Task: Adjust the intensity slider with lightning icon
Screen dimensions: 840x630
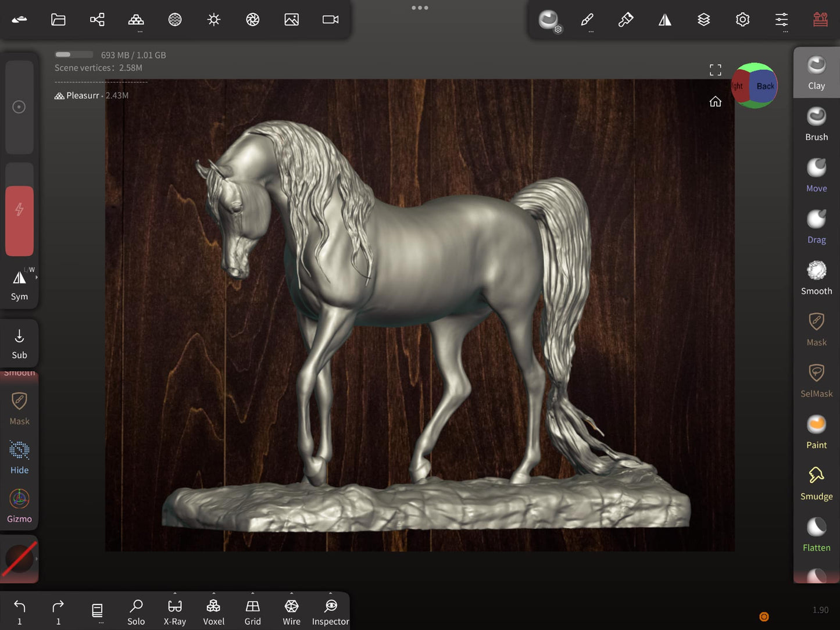Action: (x=19, y=210)
